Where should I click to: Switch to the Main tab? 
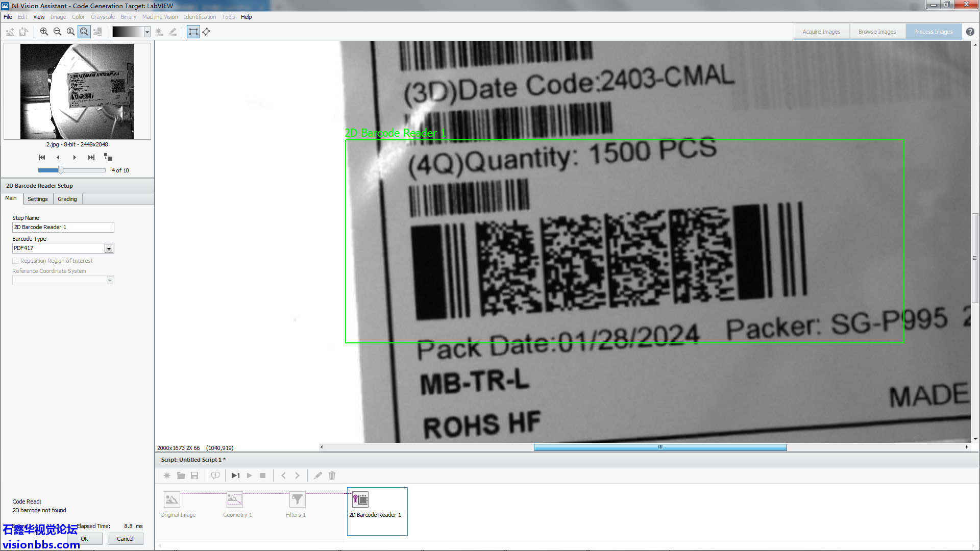11,198
